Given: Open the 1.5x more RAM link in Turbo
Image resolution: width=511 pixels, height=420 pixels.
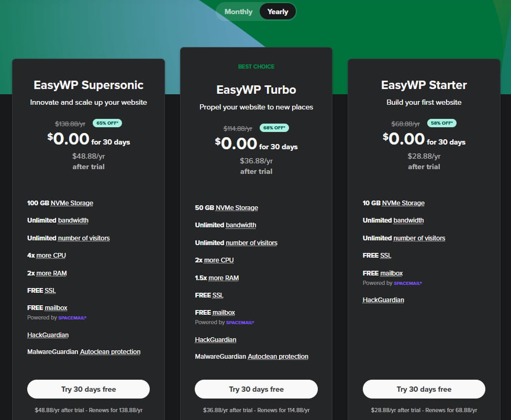Looking at the screenshot, I should (x=223, y=278).
